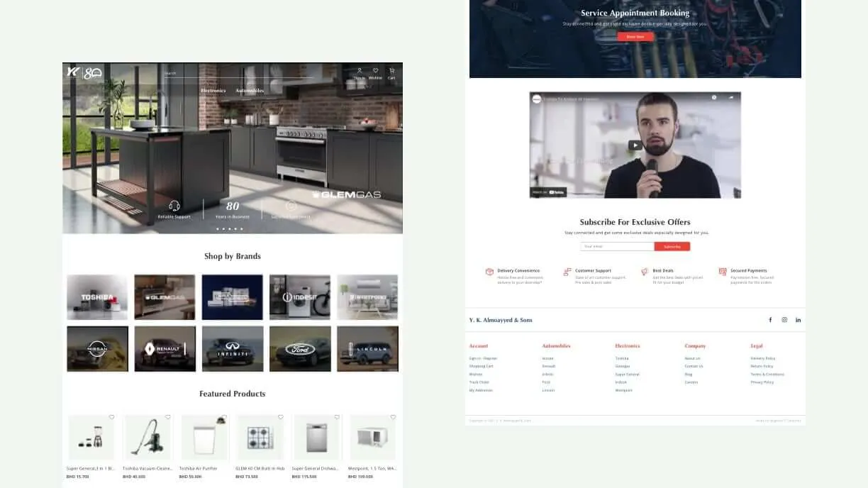The width and height of the screenshot is (868, 488).
Task: Open the shopping Cart icon
Action: point(391,70)
